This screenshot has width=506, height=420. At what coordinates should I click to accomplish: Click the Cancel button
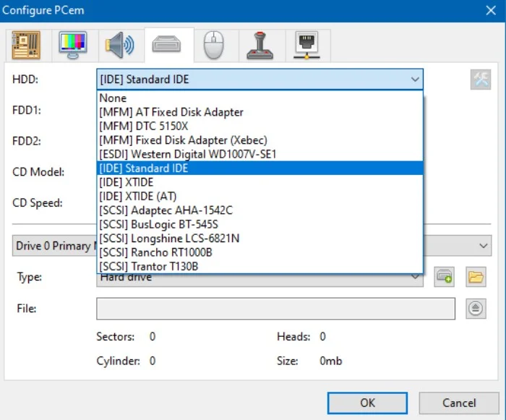459,403
